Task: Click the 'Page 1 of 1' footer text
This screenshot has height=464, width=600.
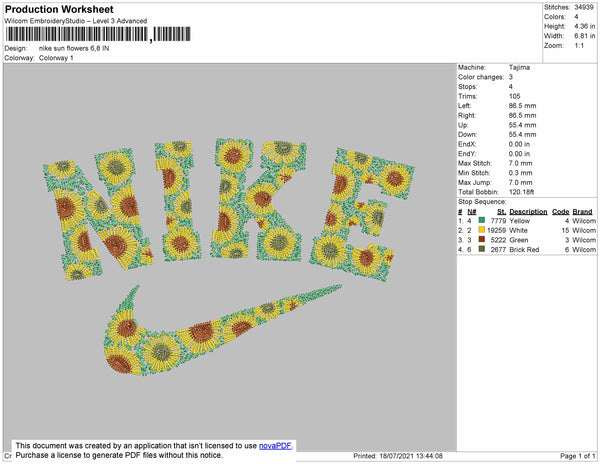Action: [577, 456]
